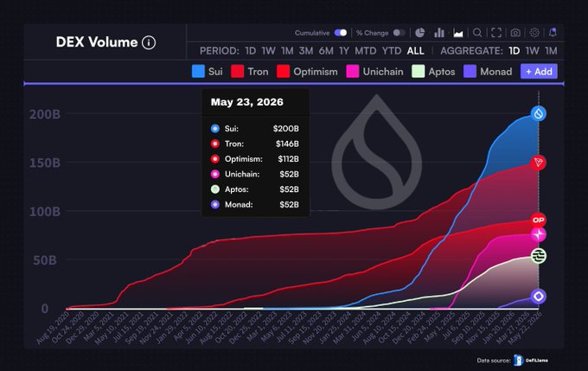Set period to ALL
The image size is (588, 371).
[x=416, y=51]
